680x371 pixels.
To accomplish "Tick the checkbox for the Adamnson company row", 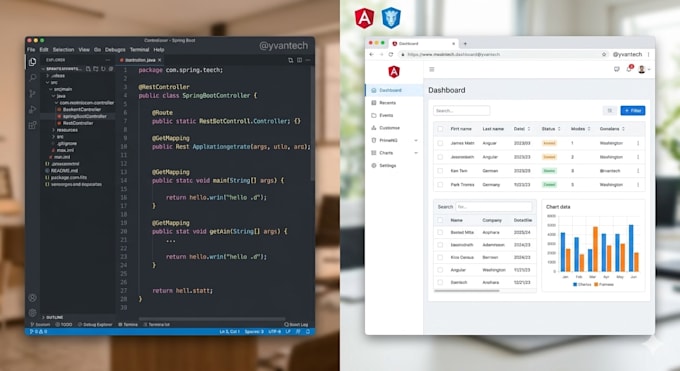I will (x=440, y=245).
